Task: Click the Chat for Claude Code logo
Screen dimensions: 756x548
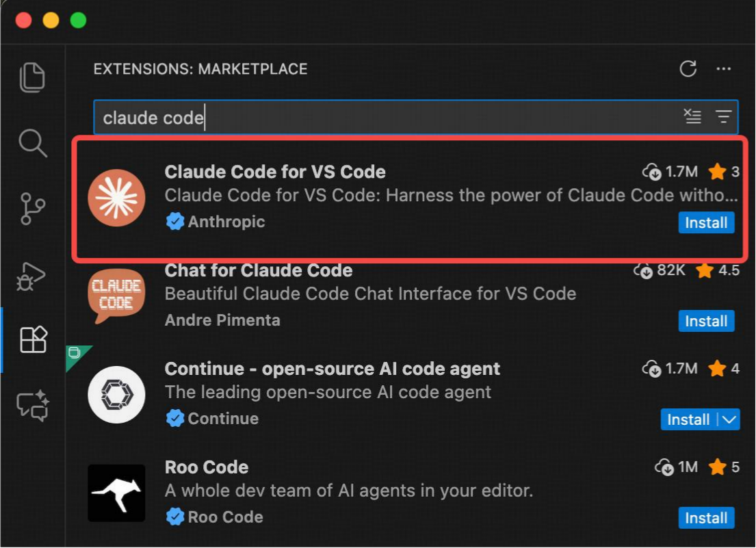Action: point(117,296)
